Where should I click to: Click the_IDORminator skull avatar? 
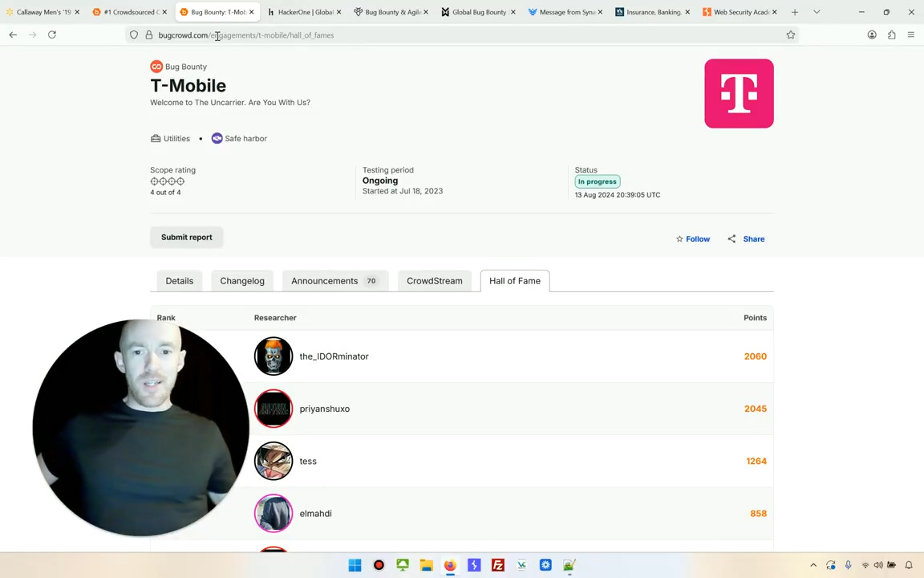[274, 356]
